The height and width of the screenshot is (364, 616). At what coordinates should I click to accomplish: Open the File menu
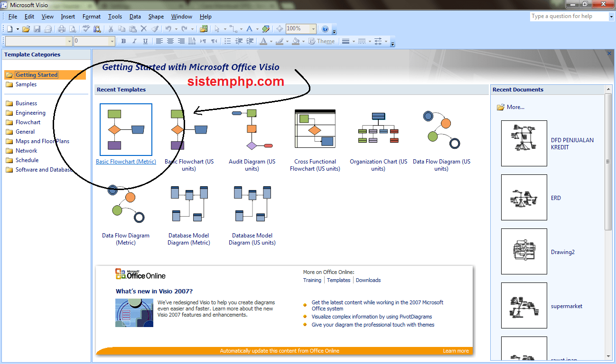coord(13,16)
